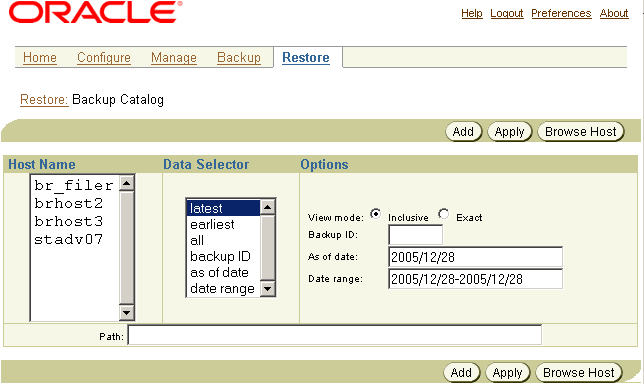Select brhost2 in Host Name list
Screen dimensions: 644x384
pos(74,203)
